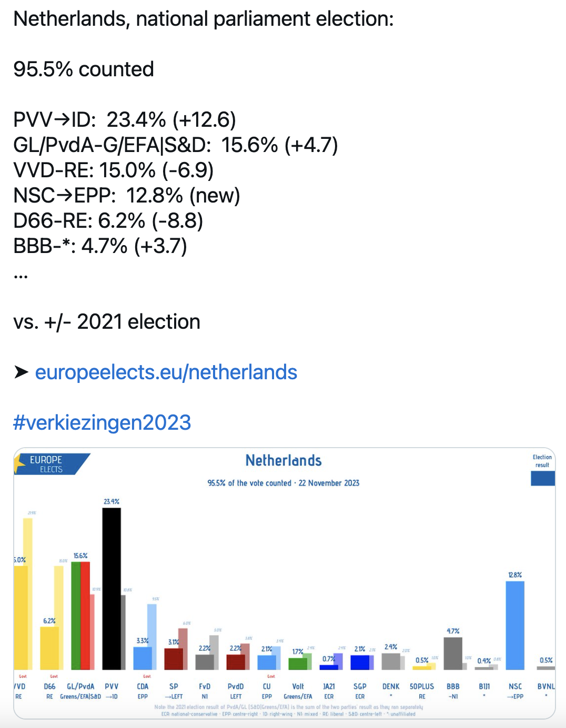Click the blue Election result legend swatch
This screenshot has height=728, width=566.
543,478
